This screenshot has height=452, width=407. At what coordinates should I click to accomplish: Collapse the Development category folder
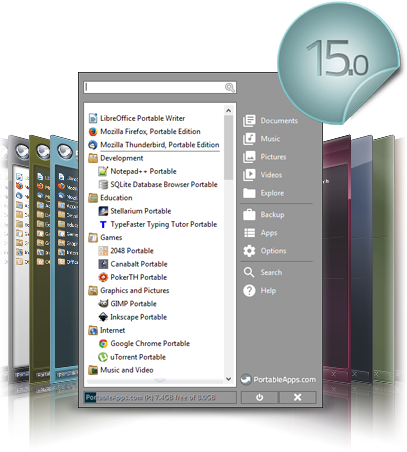pos(93,158)
